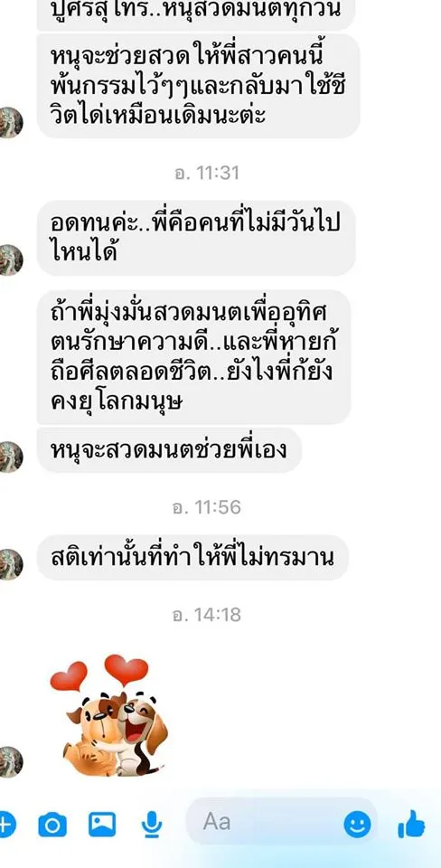This screenshot has width=441, height=868.
Task: Select the bubble starting หนูจะช่วยสวดให้พี่สาว
Action: coord(198,86)
